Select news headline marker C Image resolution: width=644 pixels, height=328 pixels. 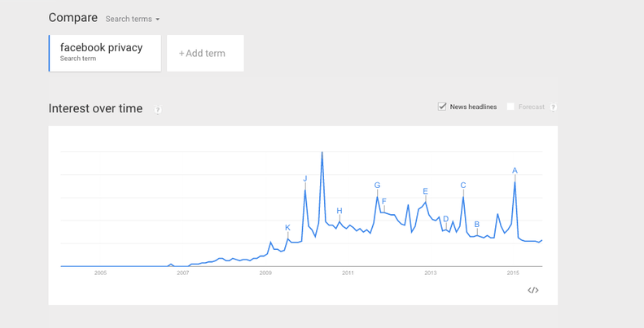click(463, 186)
